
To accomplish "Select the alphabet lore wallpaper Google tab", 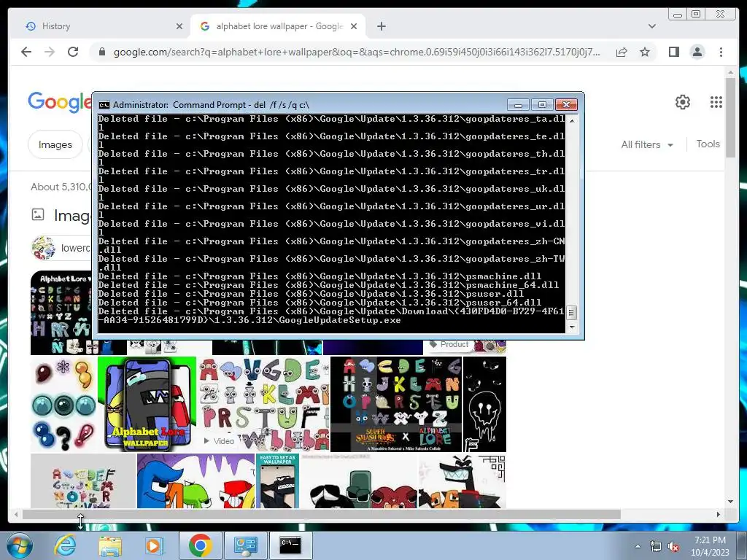I will pyautogui.click(x=278, y=26).
